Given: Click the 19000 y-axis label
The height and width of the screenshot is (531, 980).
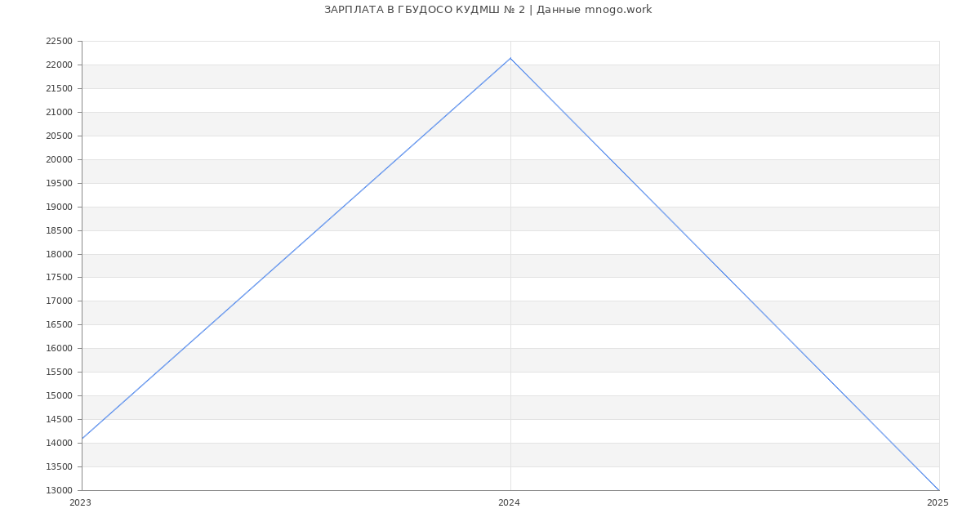Looking at the screenshot, I should (x=59, y=207).
